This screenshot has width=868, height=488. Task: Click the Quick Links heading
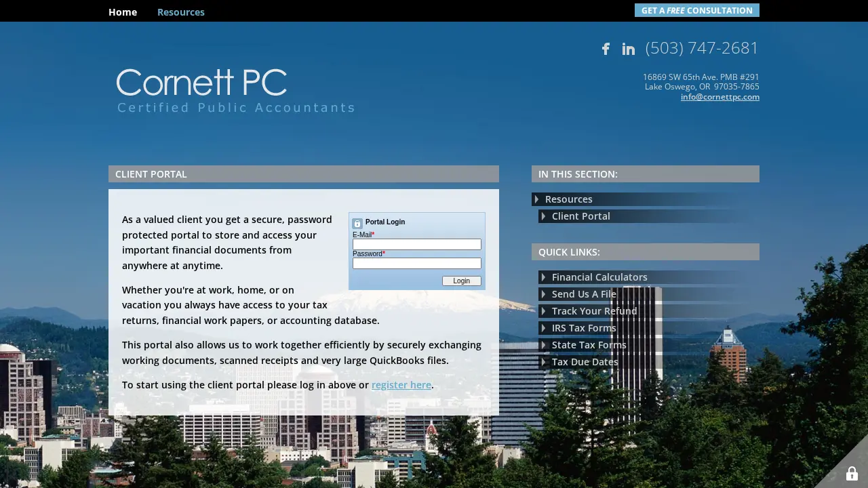(646, 252)
